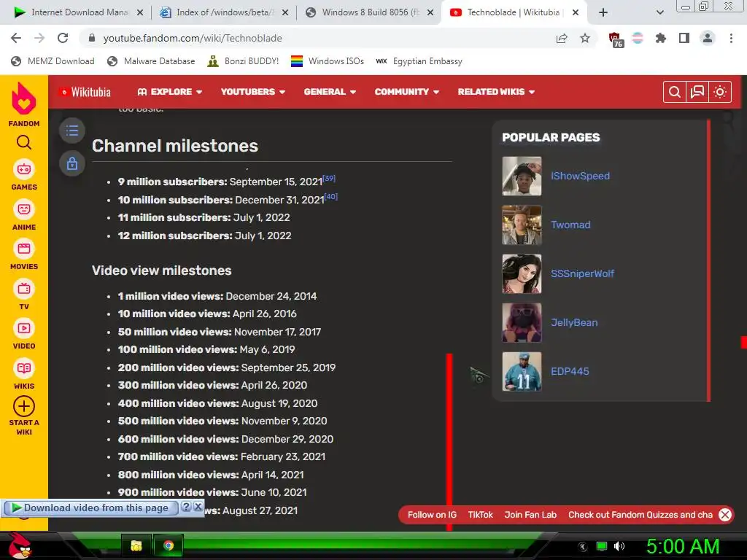Open the Games section icon
This screenshot has width=747, height=560.
coord(24,169)
